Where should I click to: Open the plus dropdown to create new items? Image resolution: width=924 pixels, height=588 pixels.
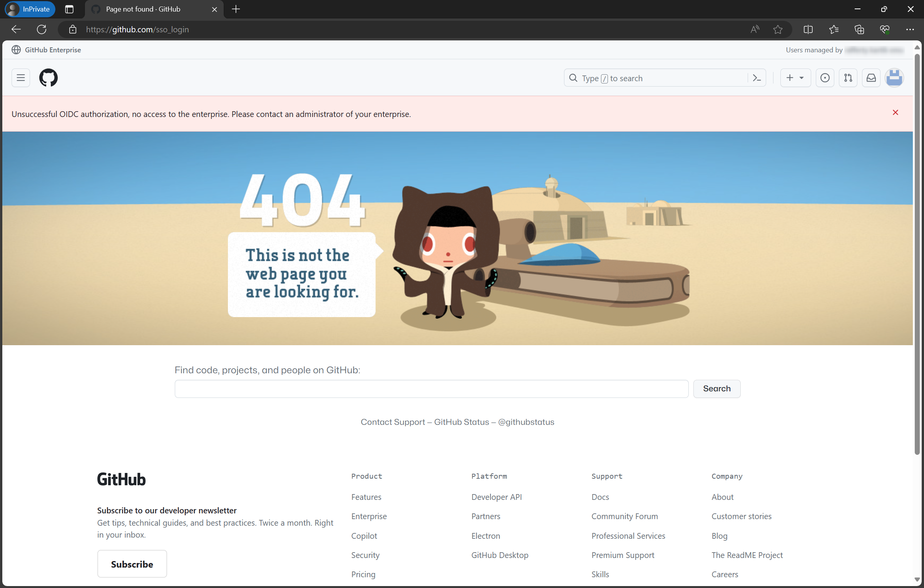pyautogui.click(x=795, y=77)
